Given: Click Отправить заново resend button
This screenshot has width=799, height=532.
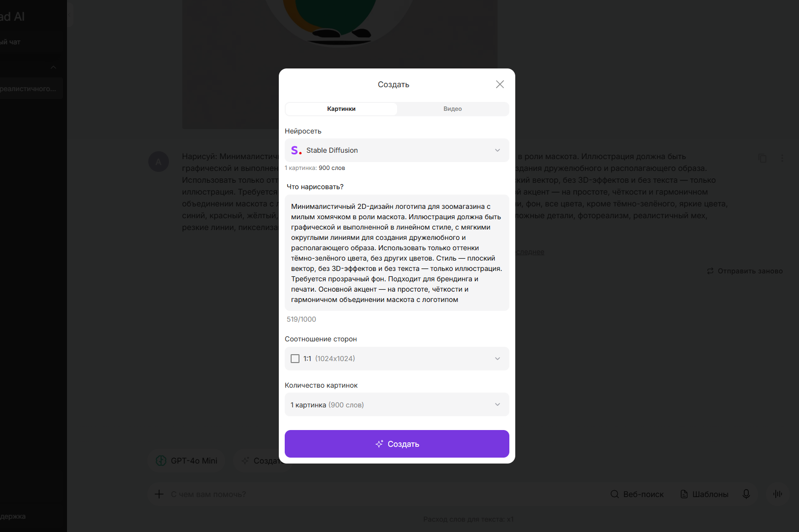Looking at the screenshot, I should (745, 271).
